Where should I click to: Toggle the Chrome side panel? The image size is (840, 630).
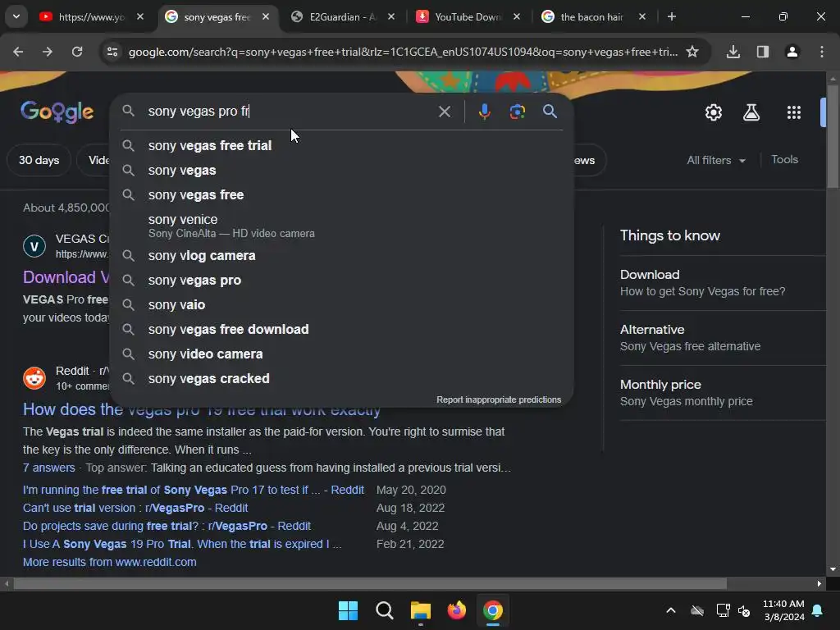(763, 52)
